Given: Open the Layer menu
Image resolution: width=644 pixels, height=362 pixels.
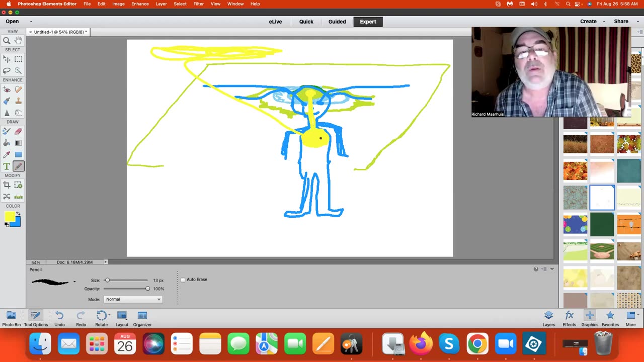Looking at the screenshot, I should (161, 4).
